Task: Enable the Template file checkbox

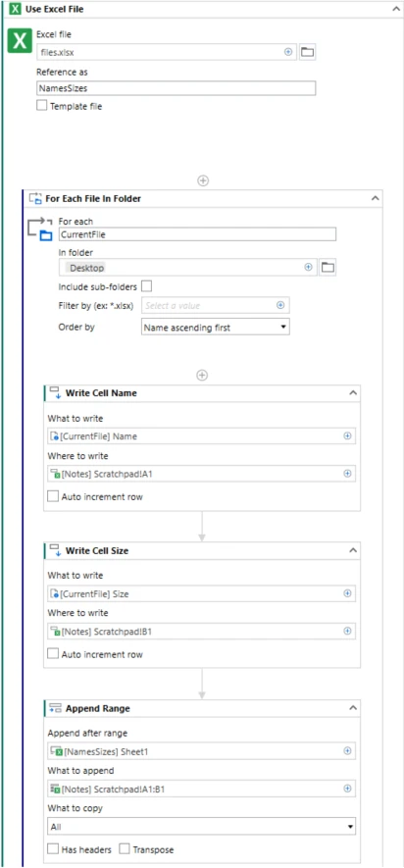Action: (x=41, y=106)
